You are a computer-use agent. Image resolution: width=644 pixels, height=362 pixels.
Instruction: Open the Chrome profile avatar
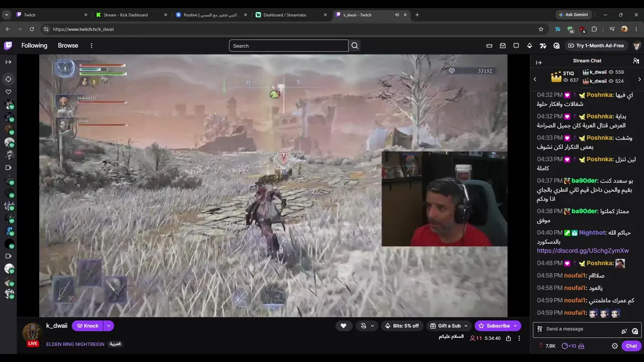[624, 29]
